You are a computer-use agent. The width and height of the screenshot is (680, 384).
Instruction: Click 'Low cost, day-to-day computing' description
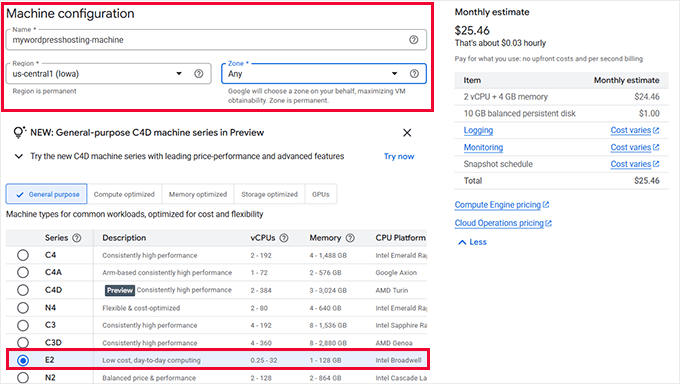click(151, 360)
